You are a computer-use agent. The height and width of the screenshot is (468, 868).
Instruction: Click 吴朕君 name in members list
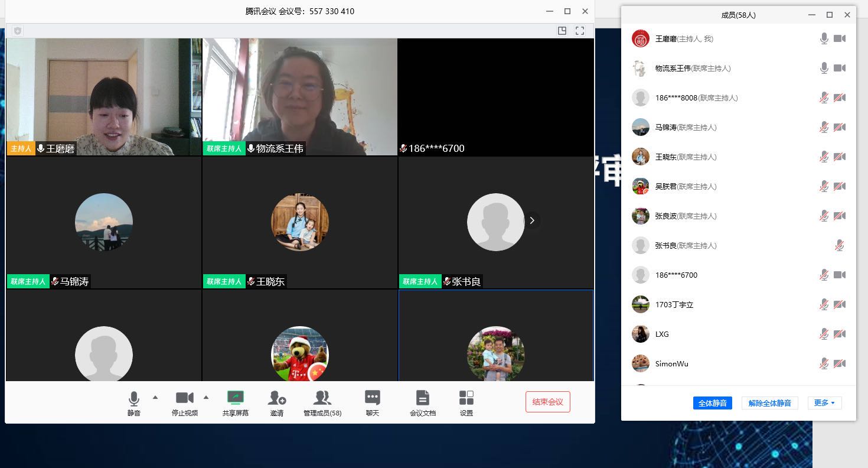coord(665,186)
